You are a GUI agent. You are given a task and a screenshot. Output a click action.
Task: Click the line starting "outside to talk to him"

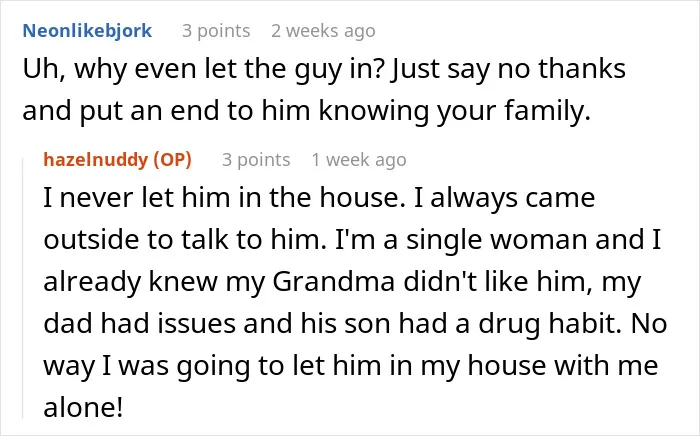pos(352,240)
